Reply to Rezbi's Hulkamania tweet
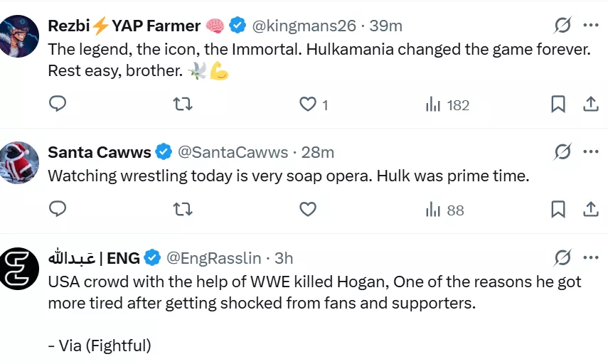This screenshot has width=608, height=364. pyautogui.click(x=58, y=105)
